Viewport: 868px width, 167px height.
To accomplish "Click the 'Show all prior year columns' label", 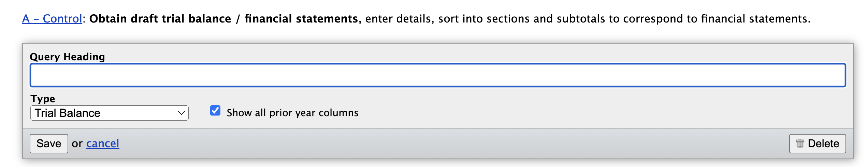I will tap(292, 113).
